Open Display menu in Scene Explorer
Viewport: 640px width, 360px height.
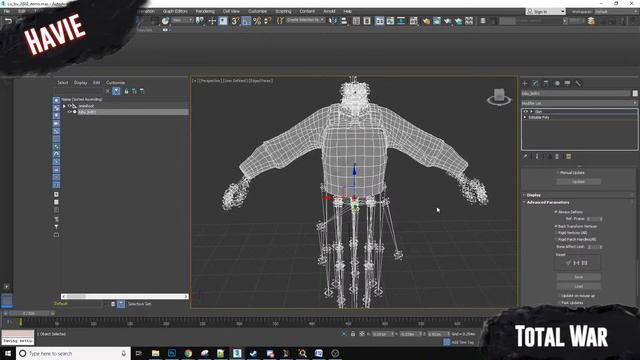pos(80,82)
